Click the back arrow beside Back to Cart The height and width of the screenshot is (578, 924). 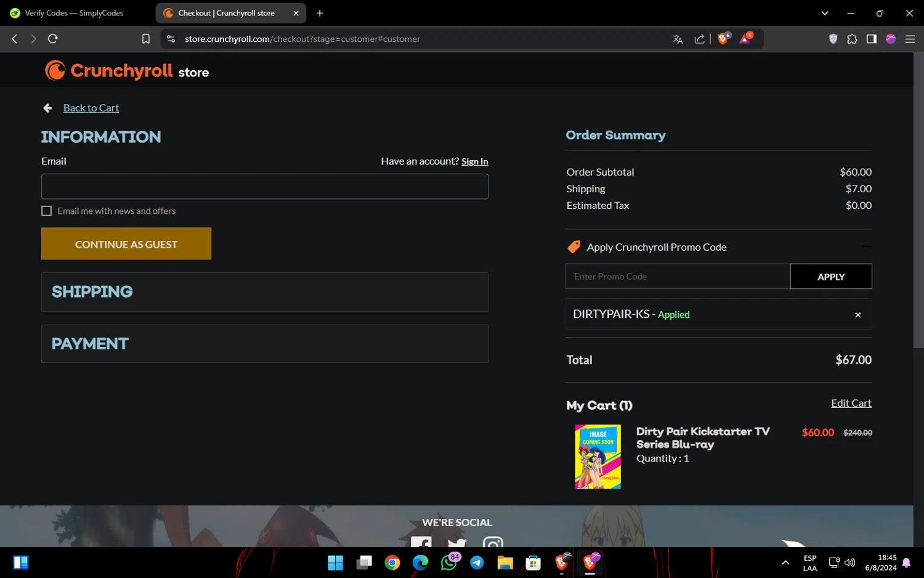tap(48, 108)
